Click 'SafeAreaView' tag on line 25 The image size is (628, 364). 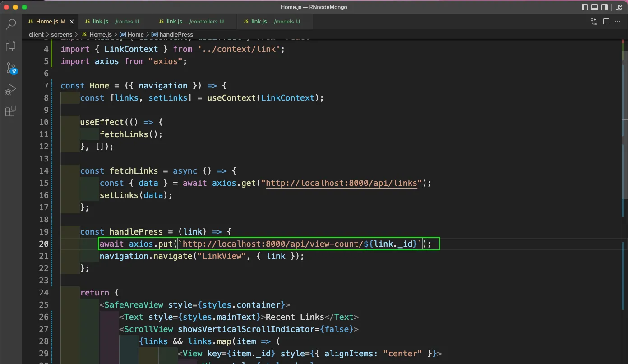pyautogui.click(x=134, y=305)
